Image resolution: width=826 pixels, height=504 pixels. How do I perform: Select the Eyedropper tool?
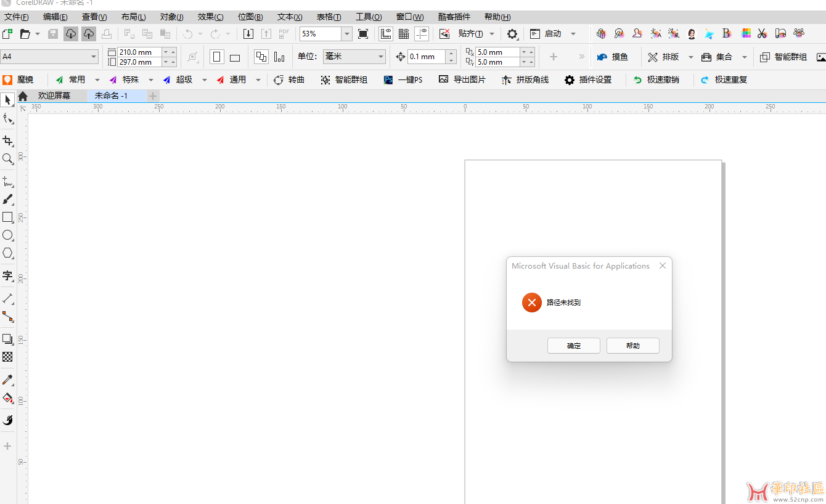coord(8,380)
